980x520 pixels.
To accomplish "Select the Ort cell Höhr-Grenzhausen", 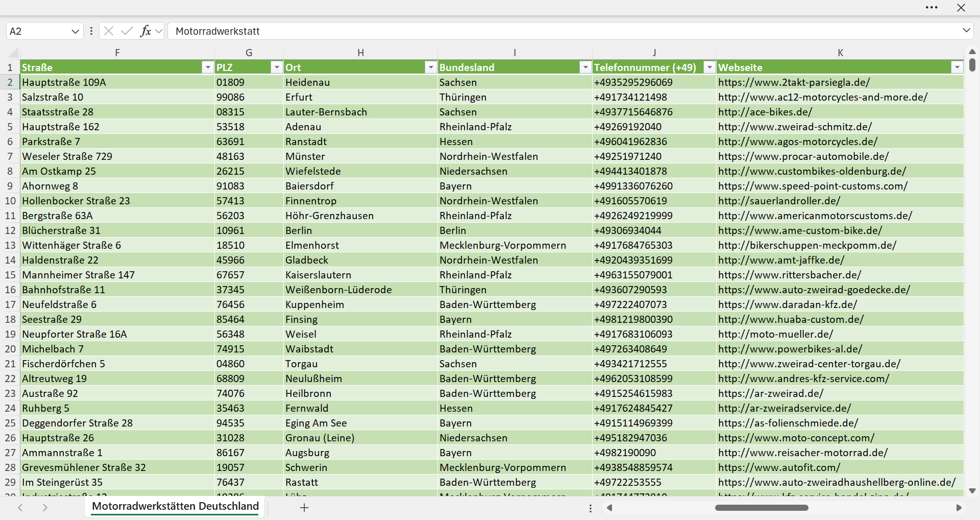I will 360,216.
